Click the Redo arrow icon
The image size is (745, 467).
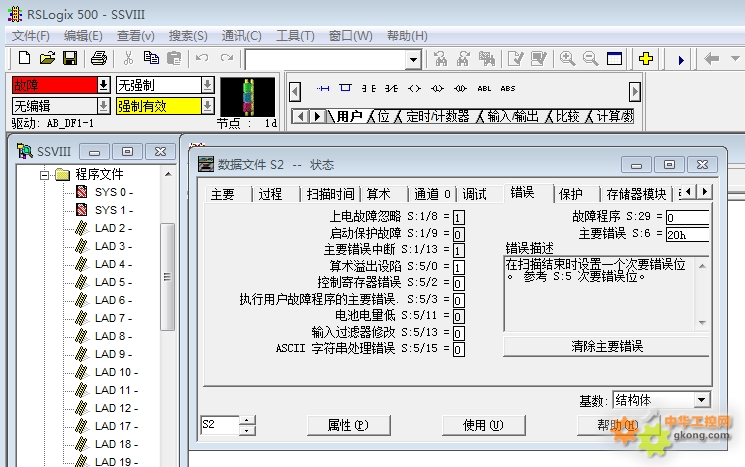(227, 58)
